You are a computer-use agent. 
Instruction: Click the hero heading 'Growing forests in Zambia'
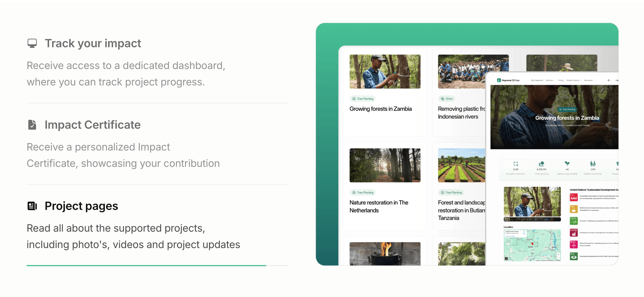567,118
